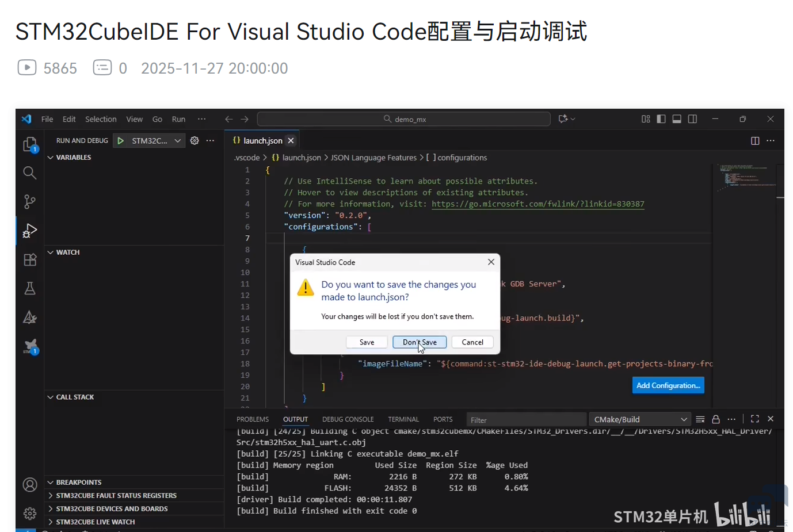Open the Accounts menu icon
793x532 pixels.
30,485
